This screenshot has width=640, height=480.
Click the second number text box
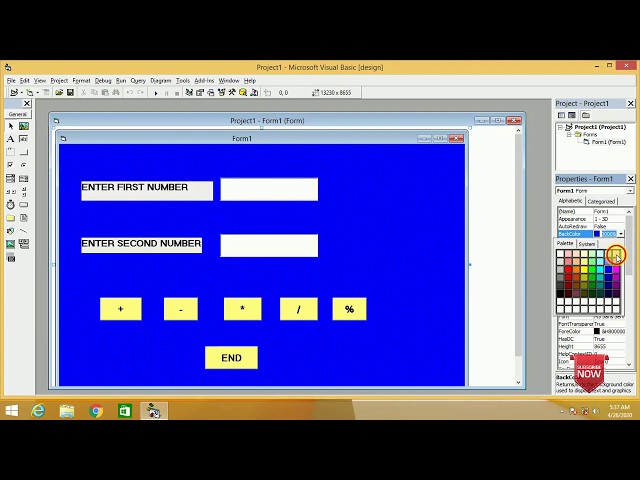point(269,245)
